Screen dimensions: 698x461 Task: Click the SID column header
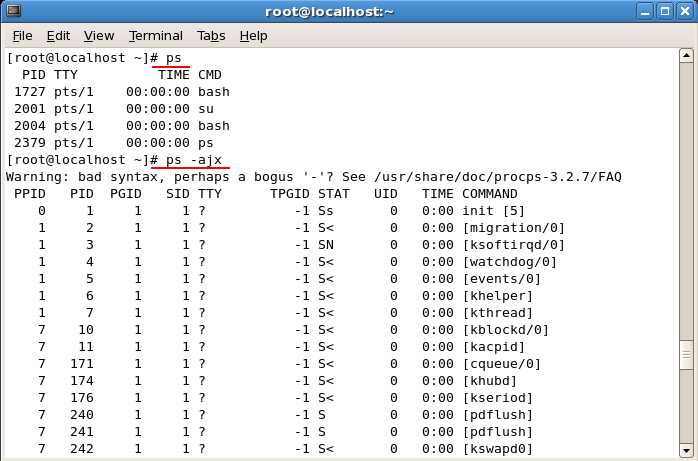pos(178,194)
